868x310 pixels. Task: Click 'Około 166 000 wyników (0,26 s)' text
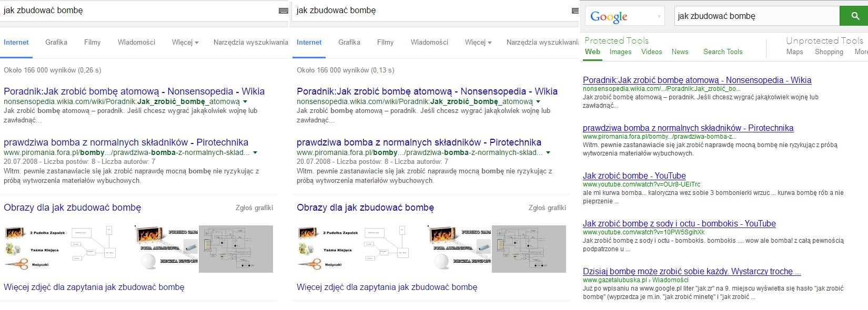coord(53,70)
